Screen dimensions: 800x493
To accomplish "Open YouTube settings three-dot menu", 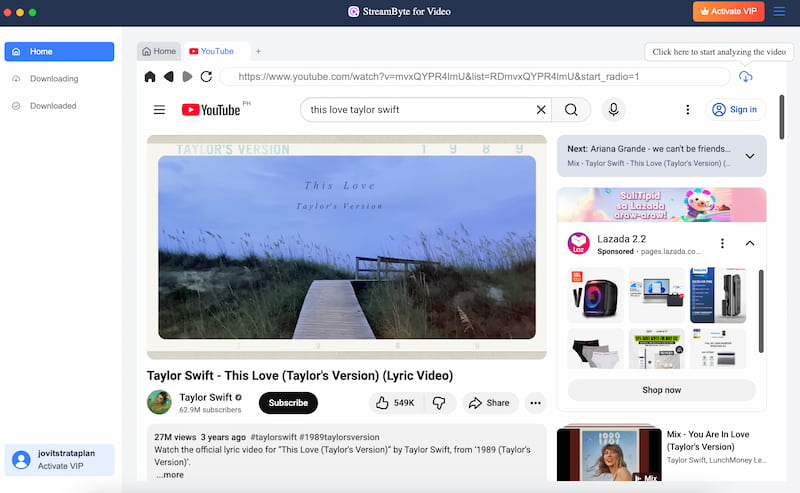I will click(687, 110).
